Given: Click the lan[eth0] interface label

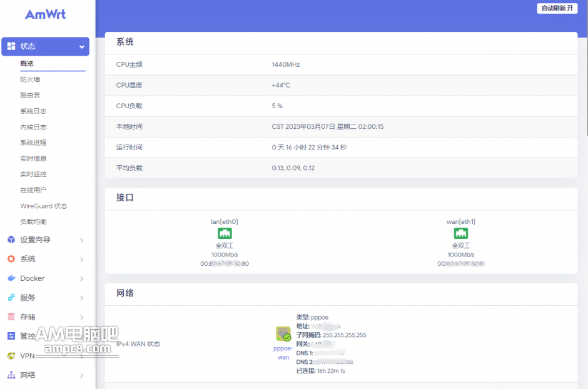Looking at the screenshot, I should pos(225,221).
